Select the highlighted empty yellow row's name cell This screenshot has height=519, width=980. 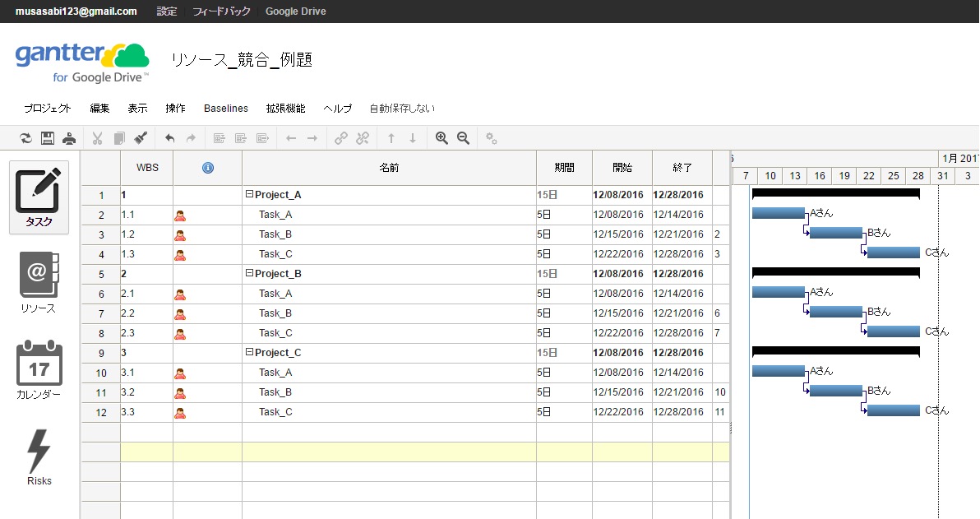(389, 452)
